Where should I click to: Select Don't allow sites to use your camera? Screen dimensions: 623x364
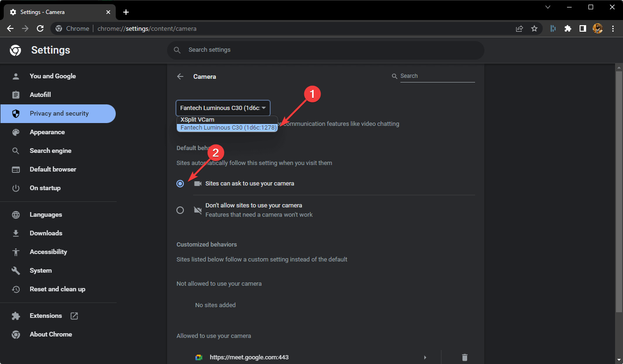(x=180, y=210)
